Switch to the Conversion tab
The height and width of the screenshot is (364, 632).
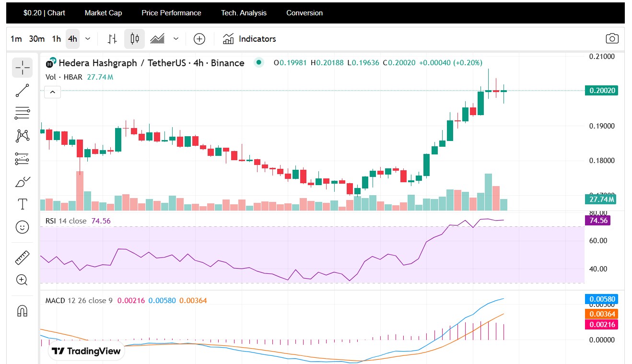[x=304, y=13]
